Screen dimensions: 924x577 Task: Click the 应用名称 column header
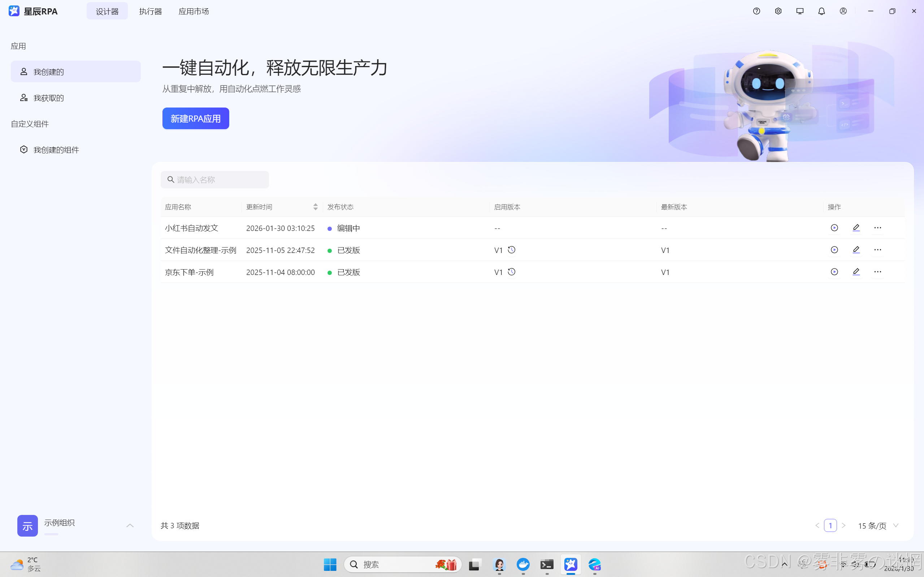tap(178, 207)
